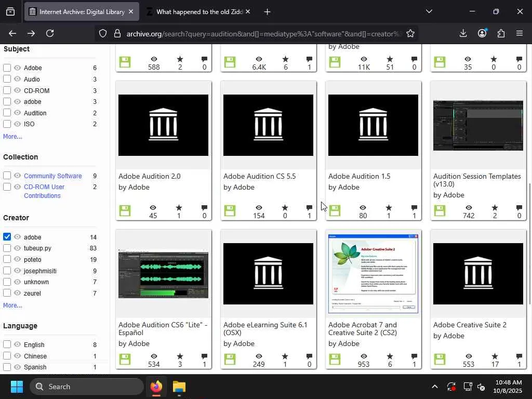
Task: Open the Community Software collection link
Action: pos(52,176)
